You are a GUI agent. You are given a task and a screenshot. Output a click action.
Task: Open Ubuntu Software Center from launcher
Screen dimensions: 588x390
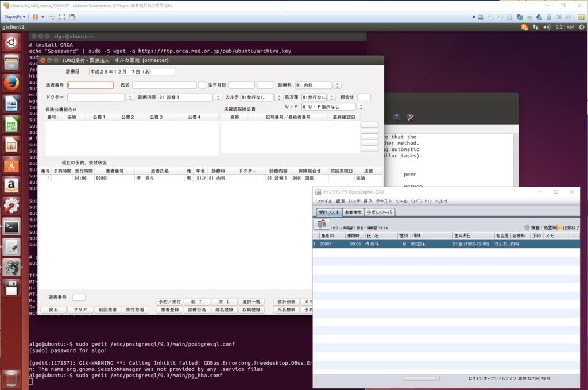11,165
